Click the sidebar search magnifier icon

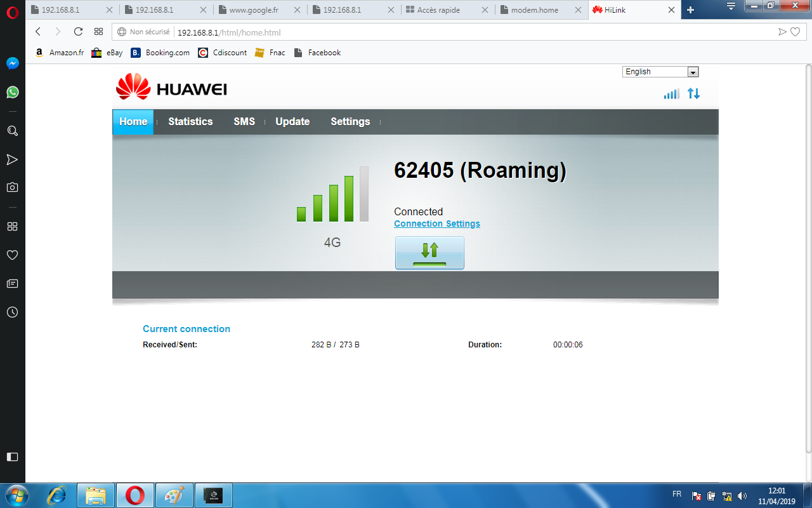[12, 131]
